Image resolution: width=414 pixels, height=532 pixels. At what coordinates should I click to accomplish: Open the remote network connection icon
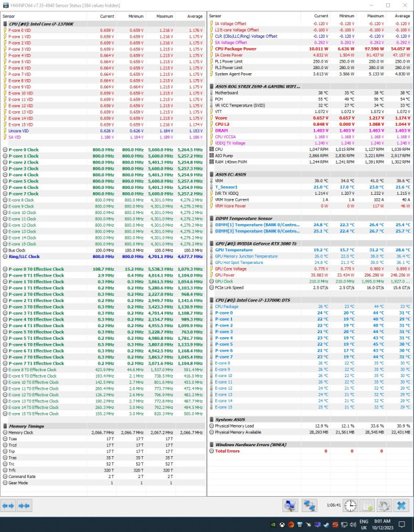click(309, 505)
